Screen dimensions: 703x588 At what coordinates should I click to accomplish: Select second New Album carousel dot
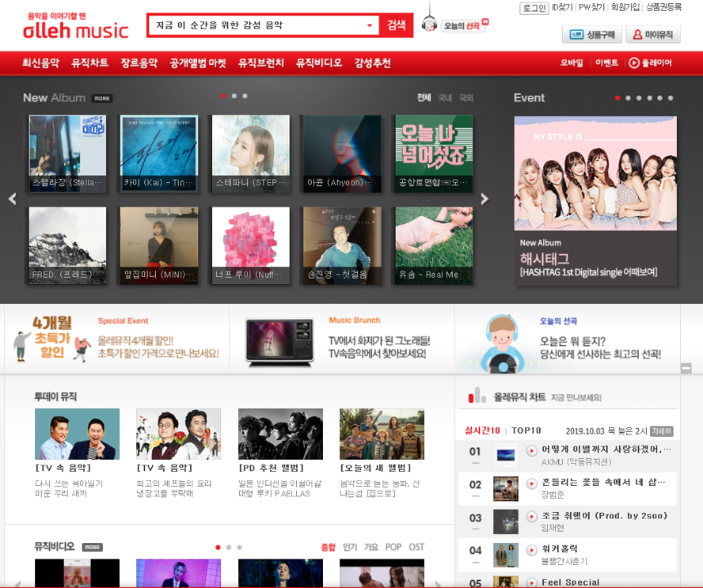234,96
